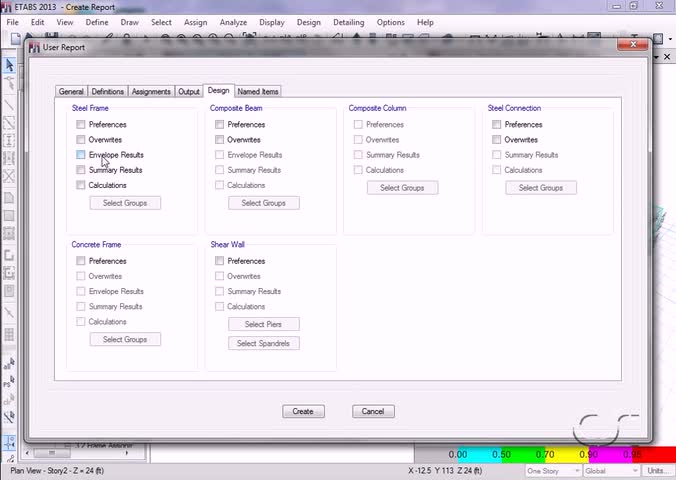The width and height of the screenshot is (676, 480).
Task: Pick the Quick Draw Walls tool
Action: click(x=9, y=273)
